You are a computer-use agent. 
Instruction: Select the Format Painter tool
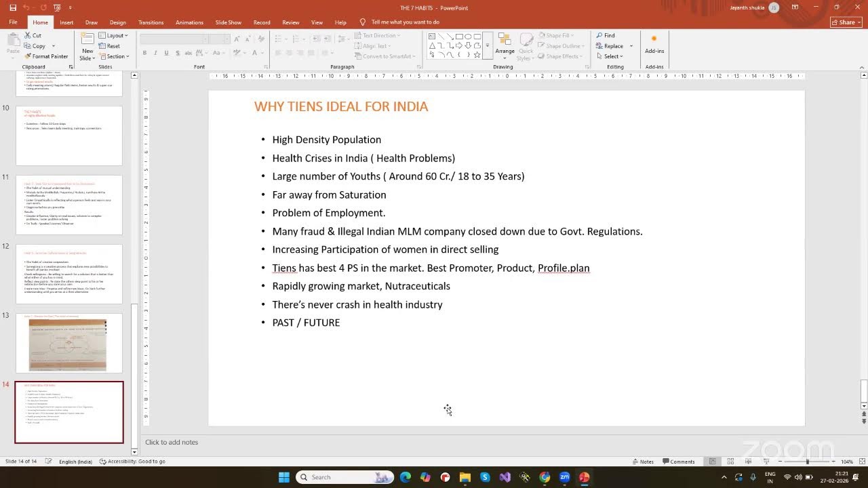point(46,56)
